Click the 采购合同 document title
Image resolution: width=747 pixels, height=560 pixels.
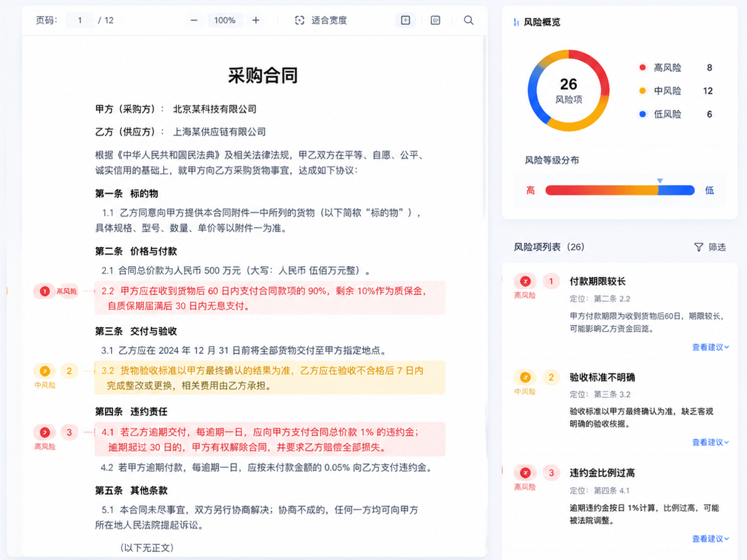tap(263, 75)
